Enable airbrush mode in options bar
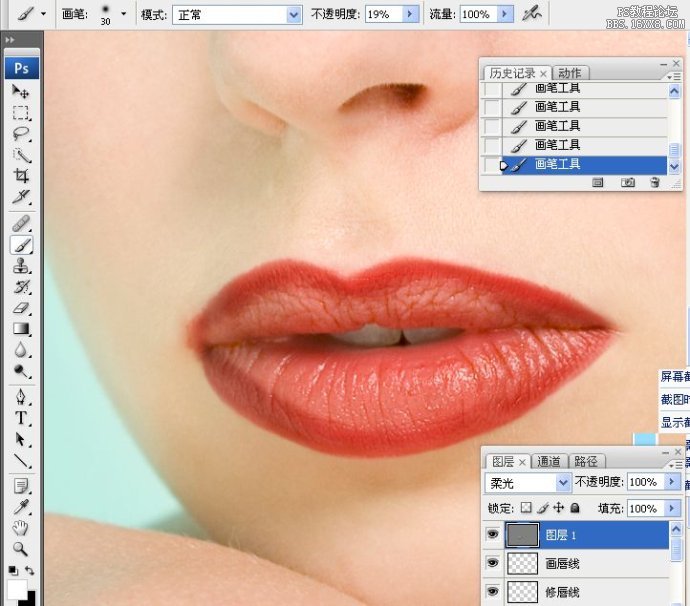This screenshot has height=606, width=690. click(x=532, y=14)
